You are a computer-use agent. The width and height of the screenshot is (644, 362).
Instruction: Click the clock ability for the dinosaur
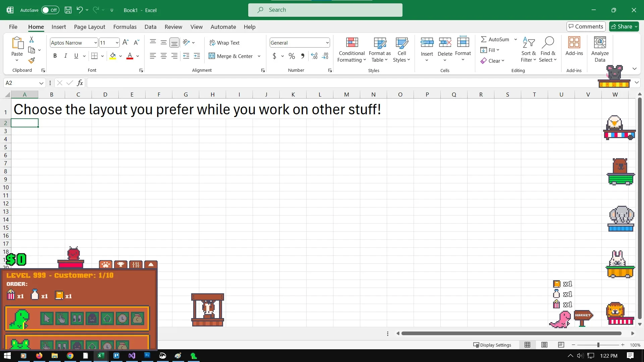(x=122, y=318)
